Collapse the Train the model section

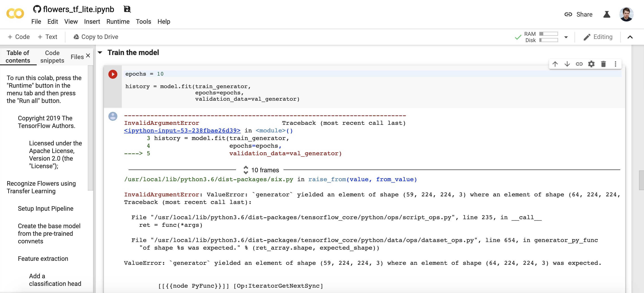[100, 53]
